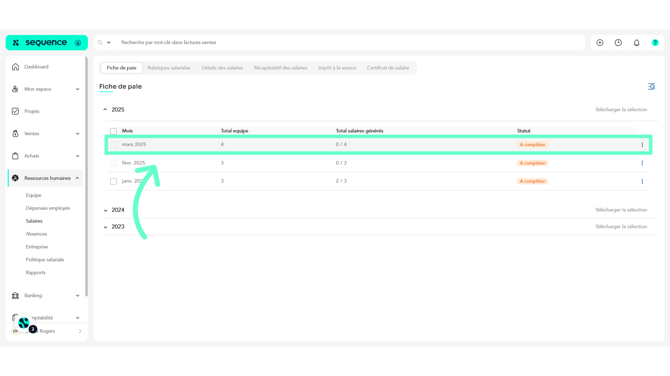Open more options for févr. 2025

(642, 163)
